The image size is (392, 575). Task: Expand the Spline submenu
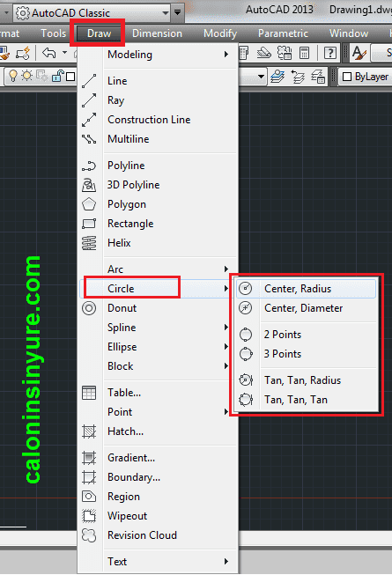158,328
